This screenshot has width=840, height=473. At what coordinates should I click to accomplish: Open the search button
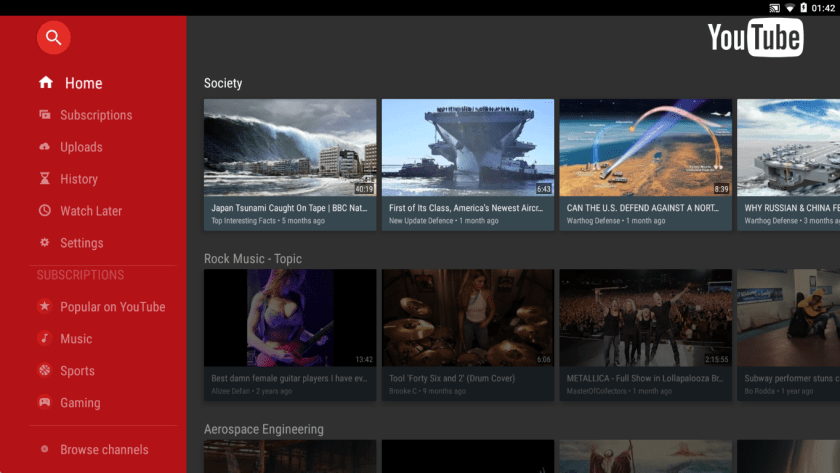click(x=53, y=37)
